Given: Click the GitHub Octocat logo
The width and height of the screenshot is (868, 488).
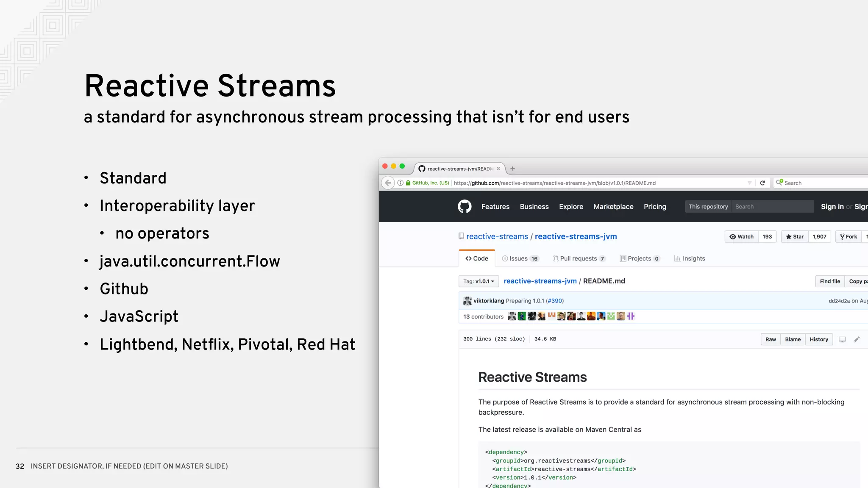Looking at the screenshot, I should pyautogui.click(x=465, y=206).
